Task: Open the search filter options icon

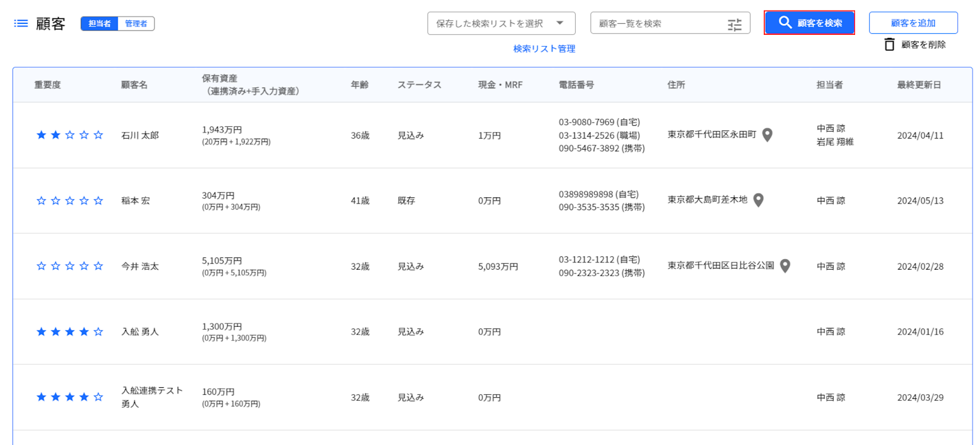Action: [x=734, y=25]
